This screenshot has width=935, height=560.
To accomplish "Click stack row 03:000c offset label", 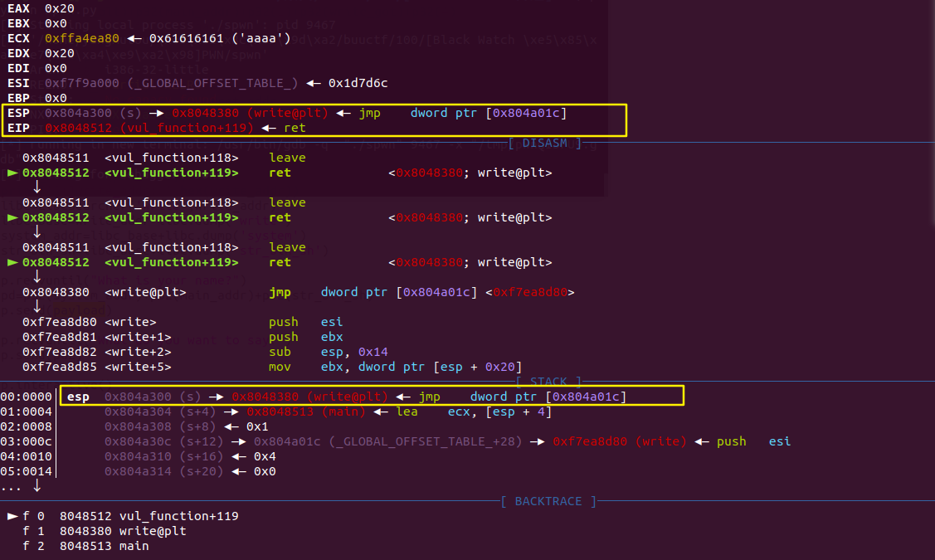I will click(x=27, y=441).
